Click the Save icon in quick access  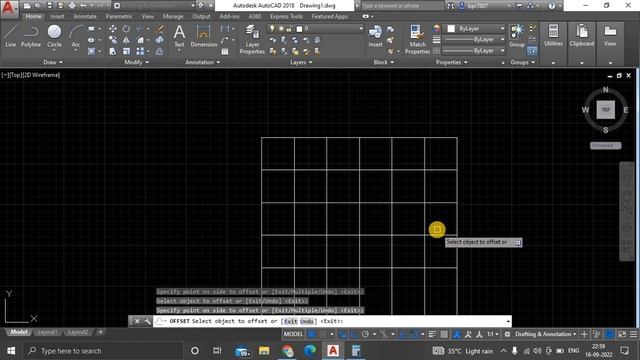(x=49, y=6)
